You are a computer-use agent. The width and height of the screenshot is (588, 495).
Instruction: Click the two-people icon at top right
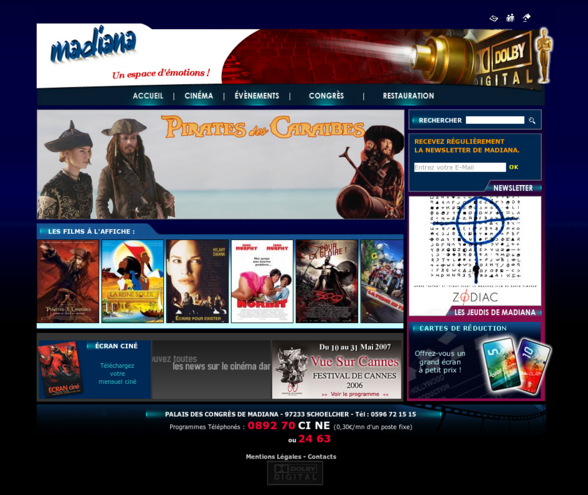click(x=510, y=18)
